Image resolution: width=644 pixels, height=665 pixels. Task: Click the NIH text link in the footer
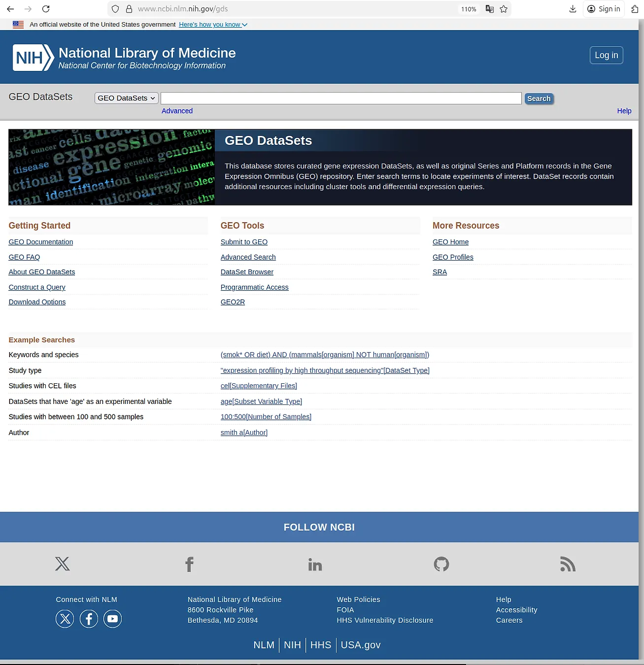pos(292,645)
